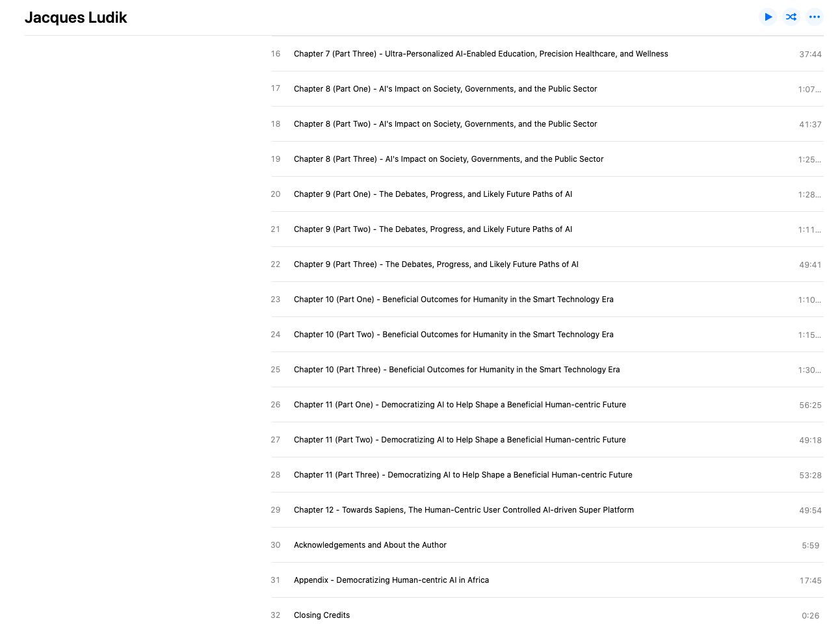Select Chapter 10 (Part Three) track

pos(547,370)
